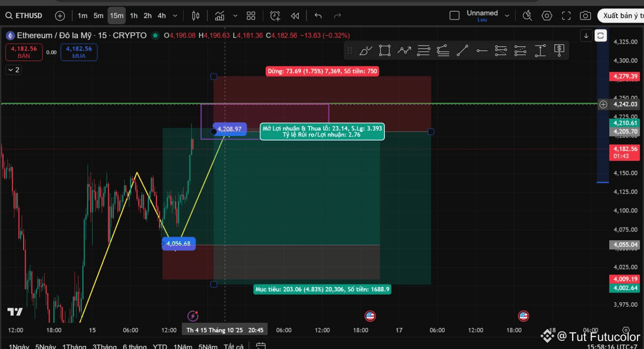
Task: Open the chart layout selection square icon
Action: coord(454,16)
